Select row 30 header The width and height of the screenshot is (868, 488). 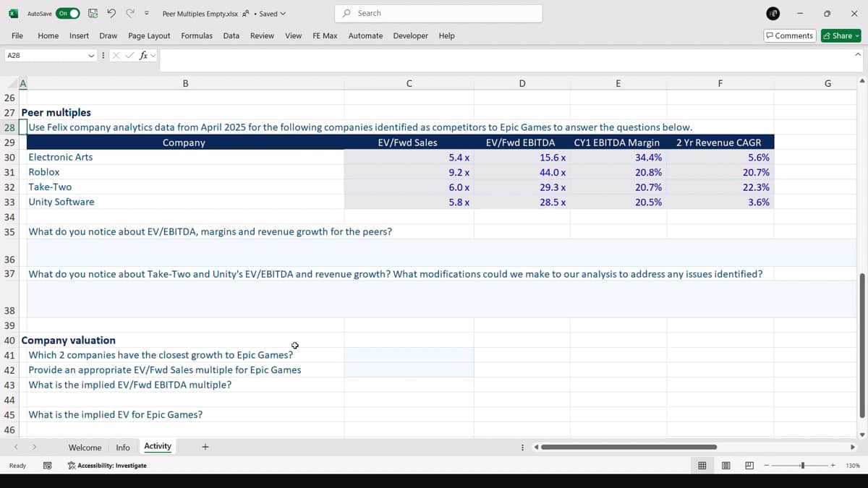9,157
